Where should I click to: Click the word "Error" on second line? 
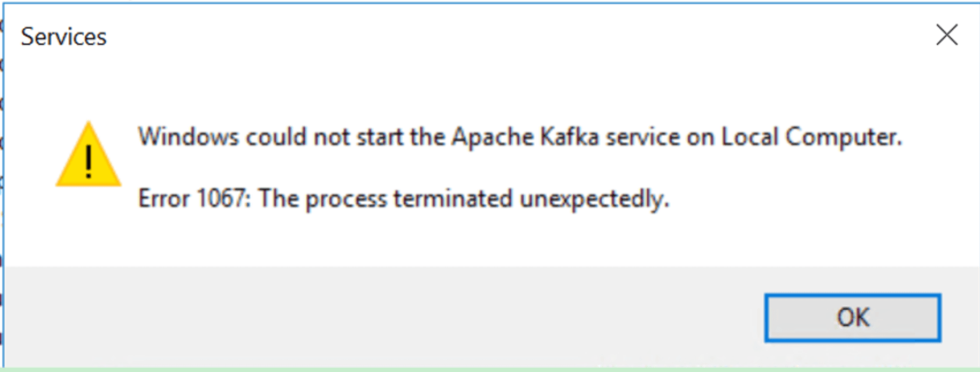[164, 199]
